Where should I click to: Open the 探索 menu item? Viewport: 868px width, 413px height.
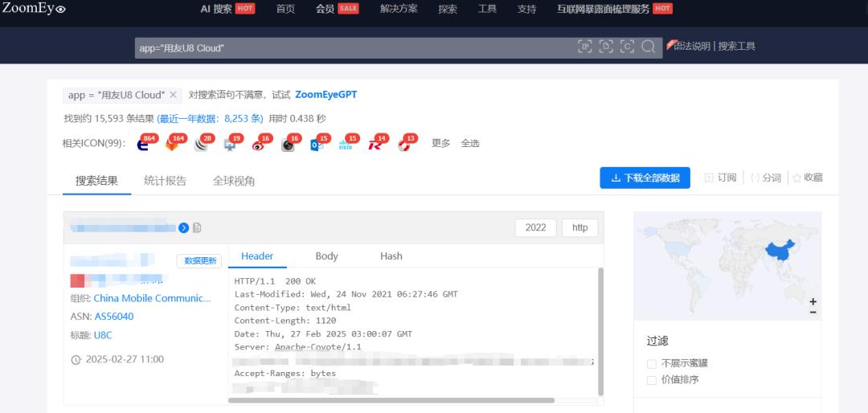pos(448,9)
